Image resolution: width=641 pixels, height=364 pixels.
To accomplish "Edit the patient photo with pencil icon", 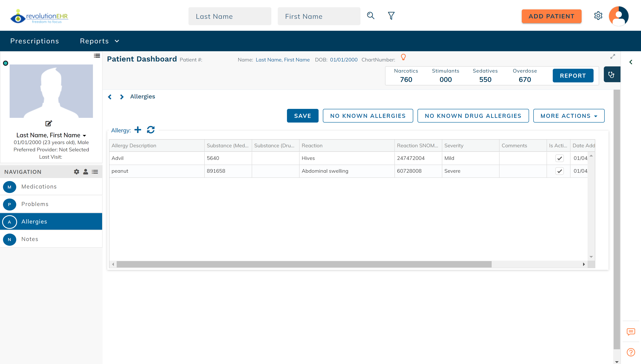I will [x=49, y=123].
